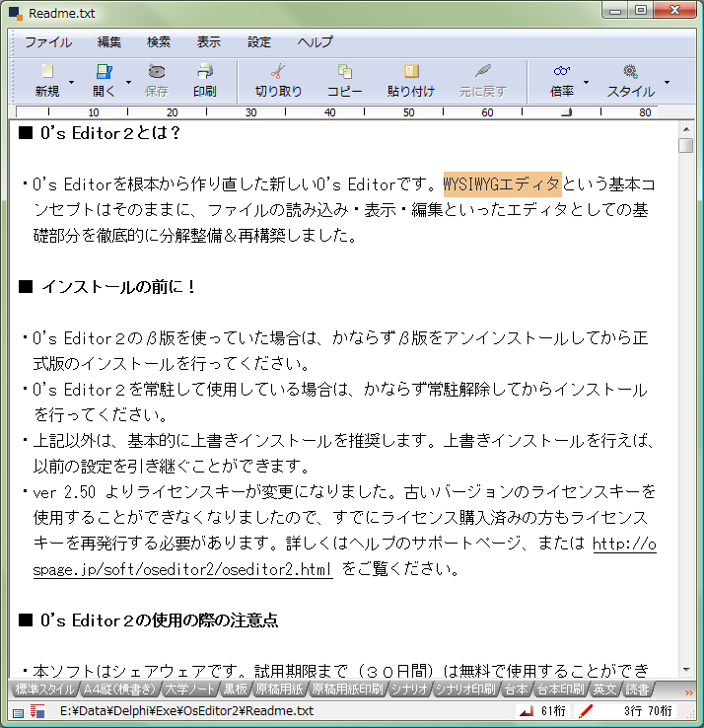Viewport: 704px width, 728px height.
Task: Click the green status bar icon at left
Action: click(x=18, y=712)
